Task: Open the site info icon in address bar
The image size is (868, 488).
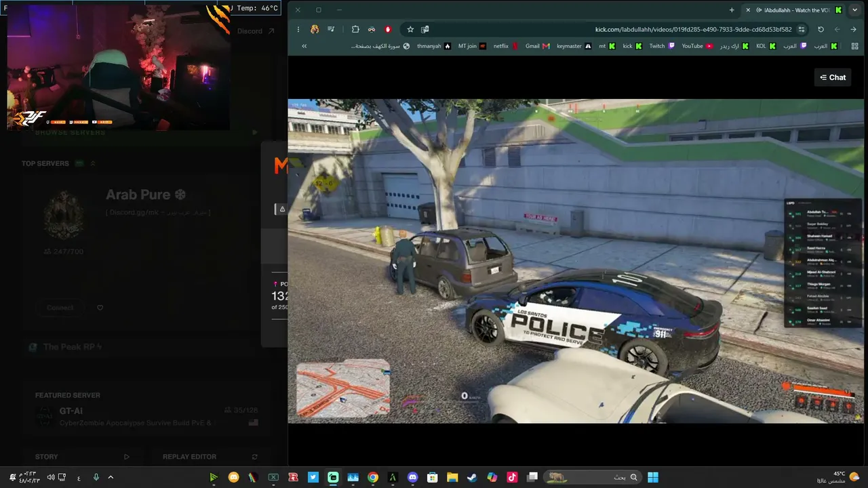Action: tap(802, 29)
